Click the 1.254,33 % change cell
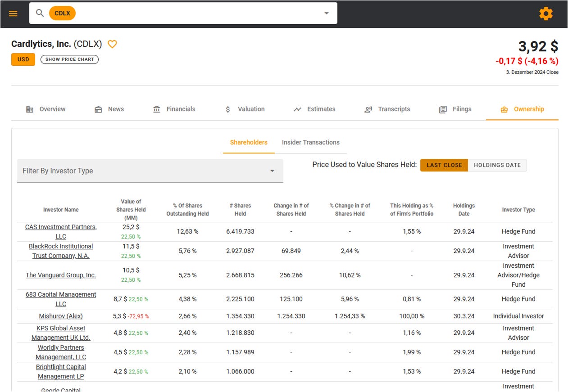The width and height of the screenshot is (568, 392). point(350,316)
